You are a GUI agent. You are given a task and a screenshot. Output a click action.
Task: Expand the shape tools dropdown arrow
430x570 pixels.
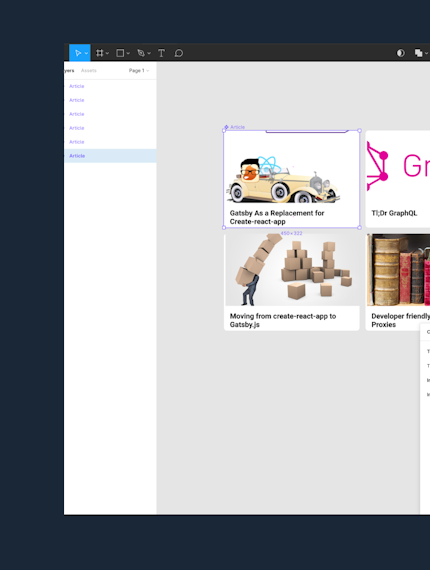pos(128,53)
